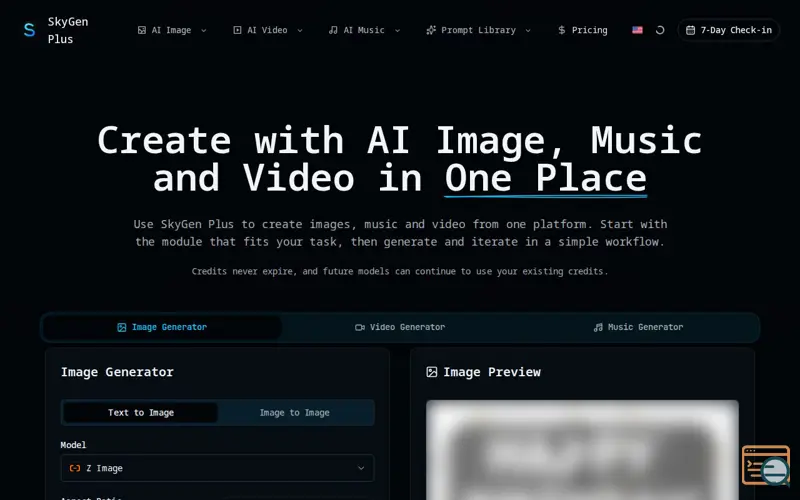Select the Image to Image mode

click(294, 413)
